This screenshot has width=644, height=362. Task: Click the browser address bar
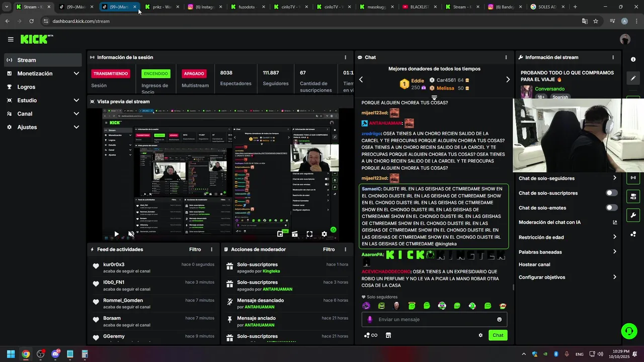pos(312,21)
